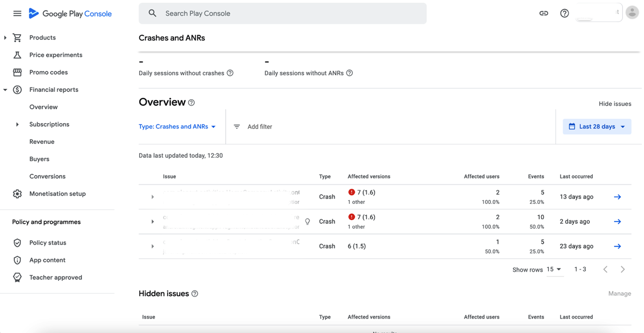Select Policy status in sidebar
This screenshot has width=644, height=333.
pos(48,243)
